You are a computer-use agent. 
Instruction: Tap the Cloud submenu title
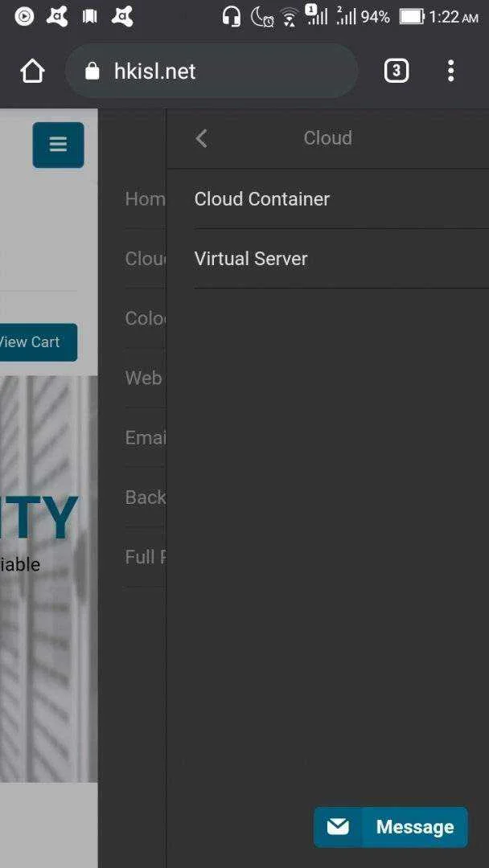(x=328, y=138)
